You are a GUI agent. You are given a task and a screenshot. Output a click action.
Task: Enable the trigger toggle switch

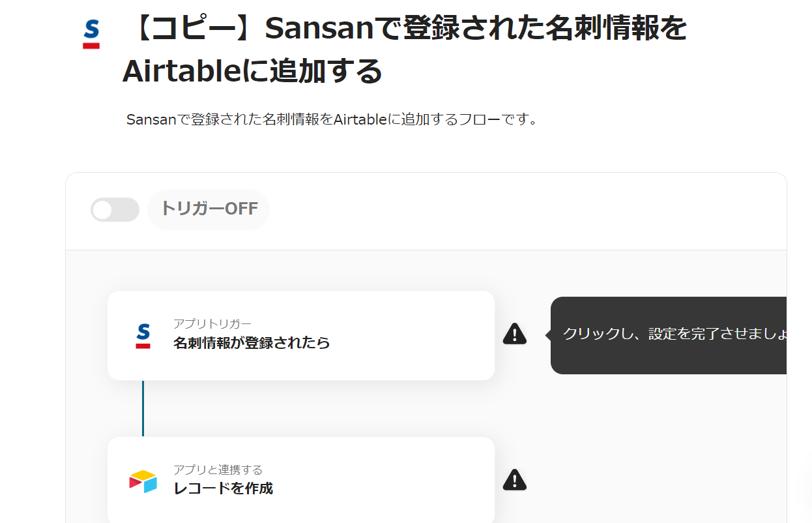(x=115, y=210)
